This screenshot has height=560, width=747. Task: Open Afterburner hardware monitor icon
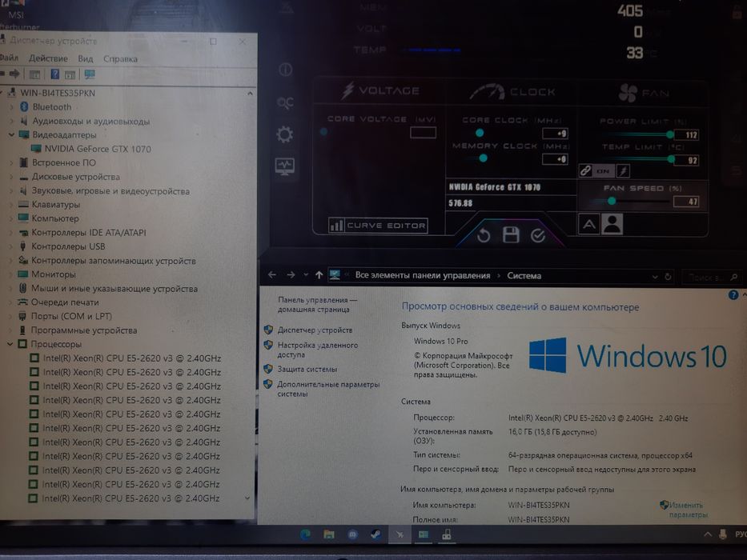(x=285, y=166)
